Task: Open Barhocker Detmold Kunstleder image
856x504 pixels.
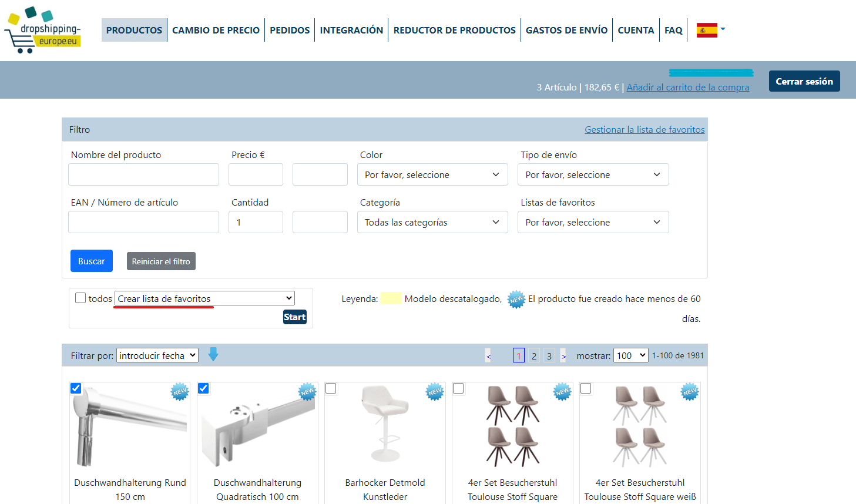Action: click(385, 424)
